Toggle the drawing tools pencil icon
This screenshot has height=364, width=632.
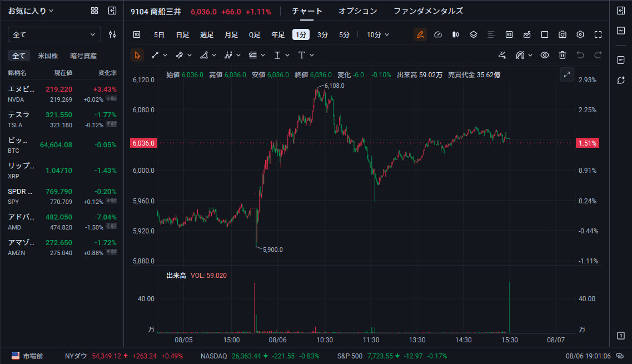click(x=420, y=34)
